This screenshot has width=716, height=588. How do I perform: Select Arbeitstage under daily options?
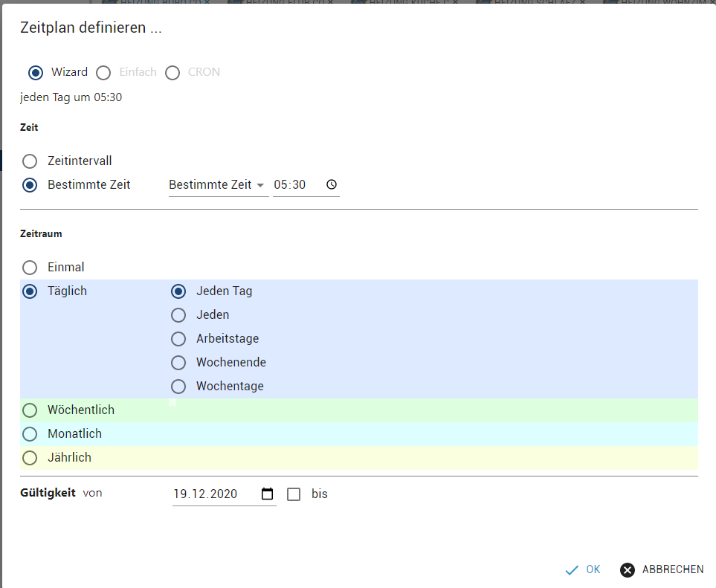[178, 339]
